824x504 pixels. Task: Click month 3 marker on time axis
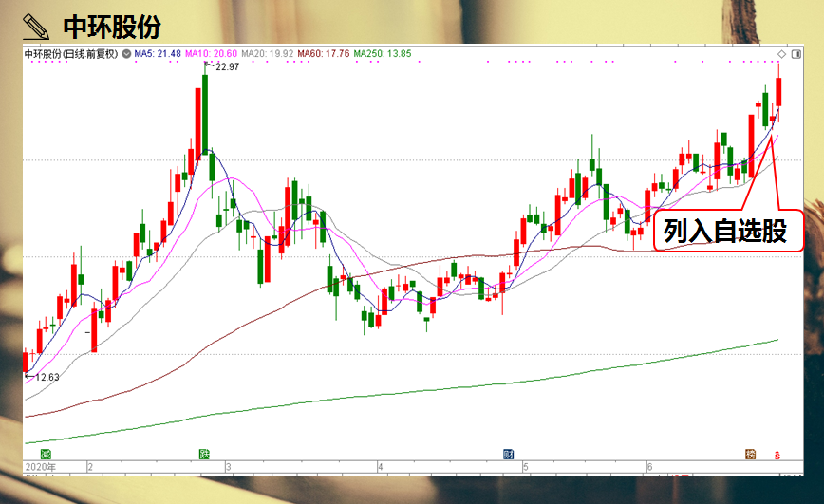coord(229,467)
